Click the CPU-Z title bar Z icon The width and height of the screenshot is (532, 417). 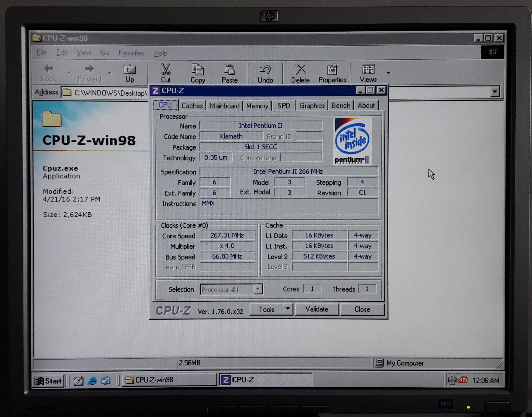pos(155,91)
